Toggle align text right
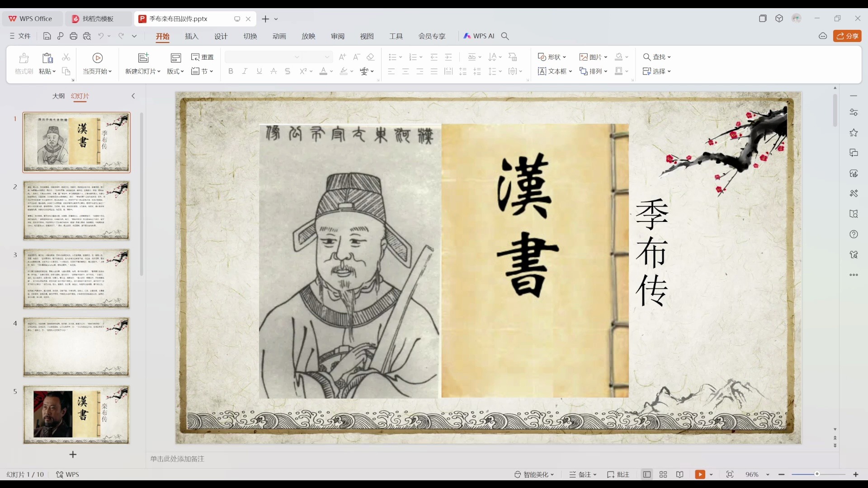Image resolution: width=868 pixels, height=488 pixels. click(x=420, y=71)
